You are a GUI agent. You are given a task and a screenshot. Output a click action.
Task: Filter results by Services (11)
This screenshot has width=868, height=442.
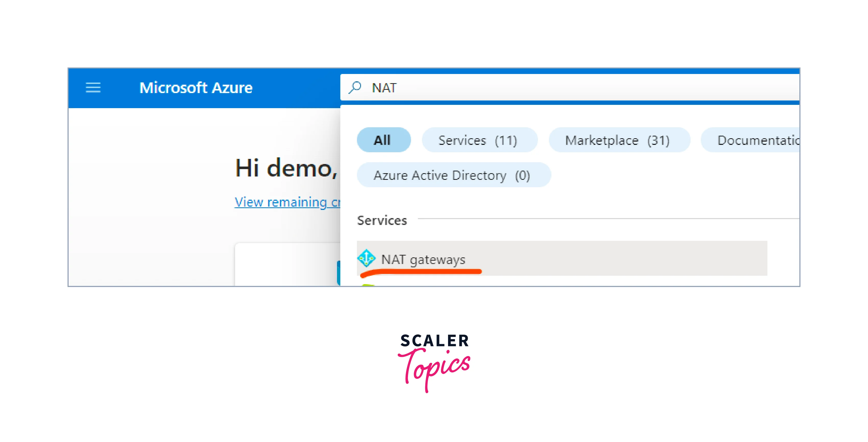[479, 140]
